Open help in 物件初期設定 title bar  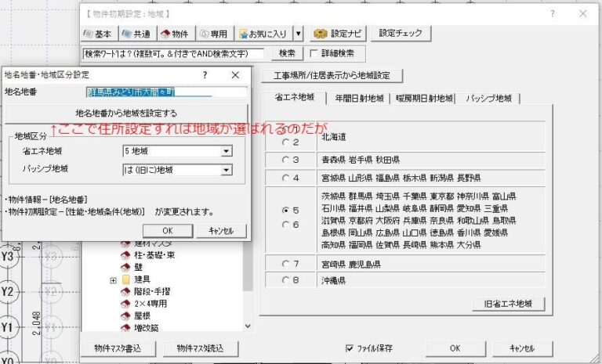click(552, 14)
